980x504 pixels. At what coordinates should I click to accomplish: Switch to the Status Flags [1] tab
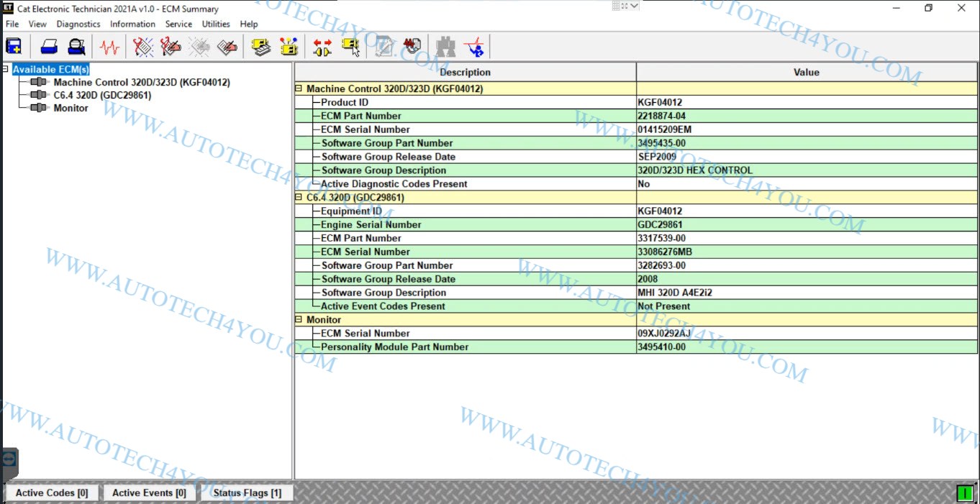click(247, 492)
